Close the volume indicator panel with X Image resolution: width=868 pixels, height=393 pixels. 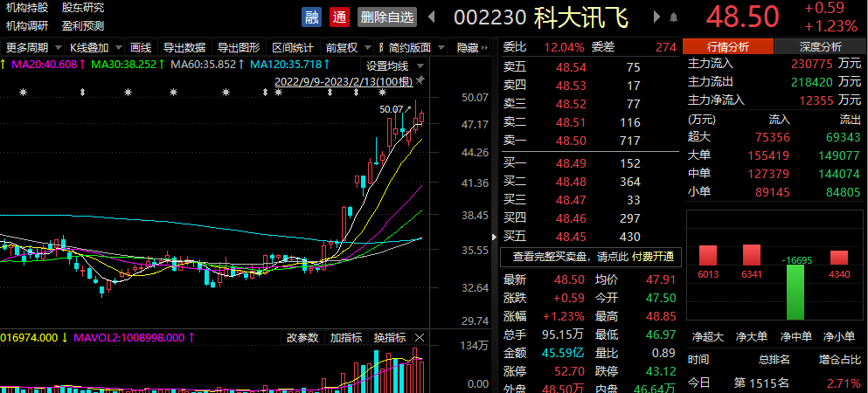420,338
